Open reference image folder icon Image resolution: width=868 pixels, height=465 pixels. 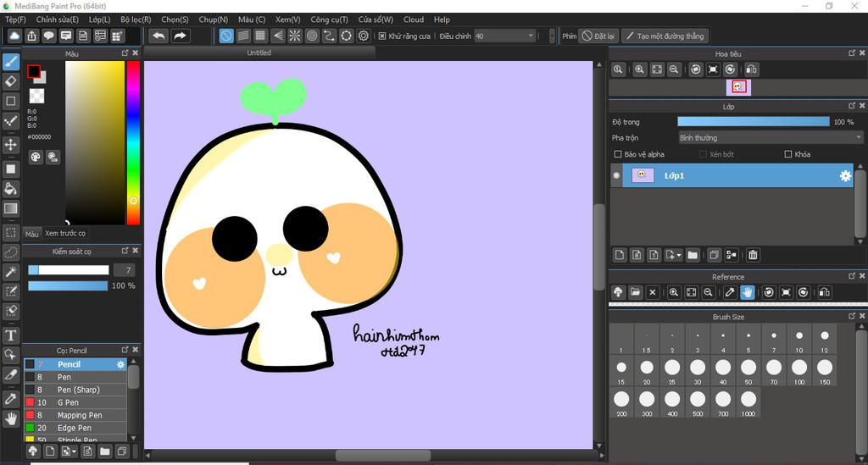coord(636,292)
